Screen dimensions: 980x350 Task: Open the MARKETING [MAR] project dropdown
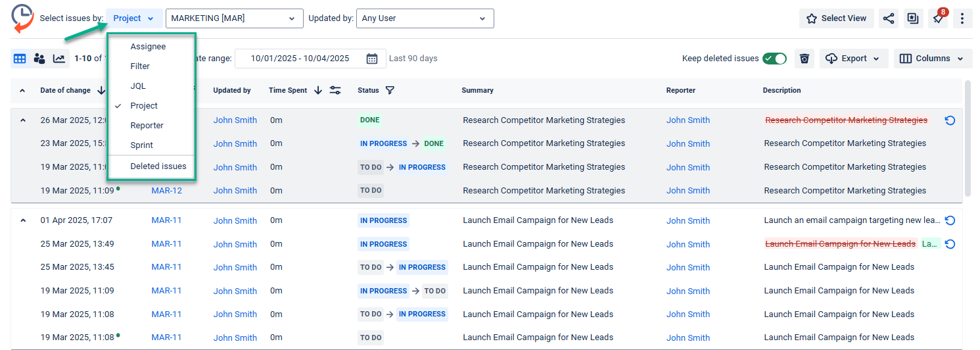[234, 18]
